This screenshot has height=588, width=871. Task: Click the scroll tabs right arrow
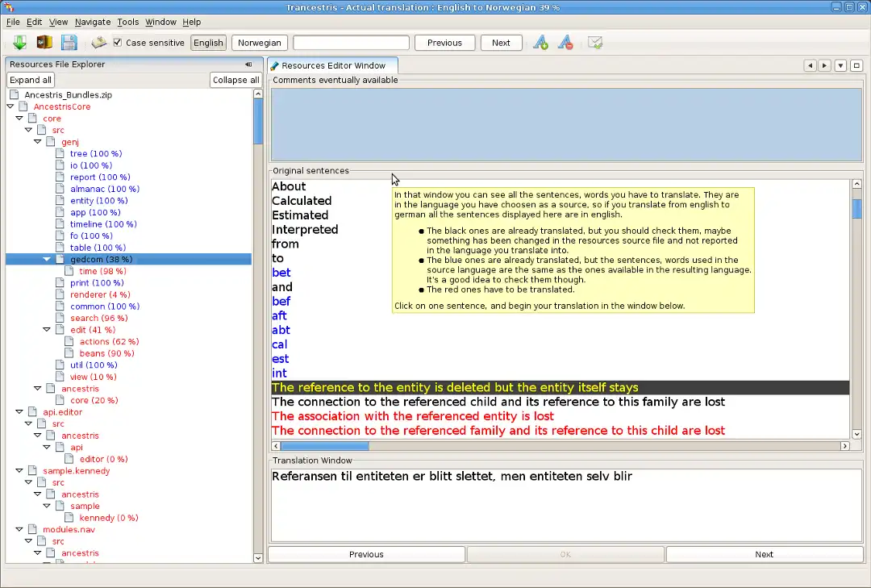824,65
